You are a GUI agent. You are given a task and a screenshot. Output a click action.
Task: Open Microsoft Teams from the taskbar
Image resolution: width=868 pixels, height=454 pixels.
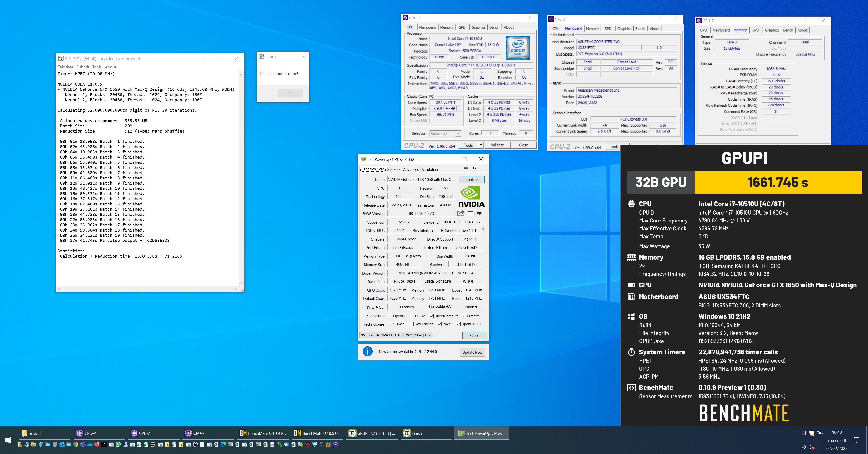83,444
